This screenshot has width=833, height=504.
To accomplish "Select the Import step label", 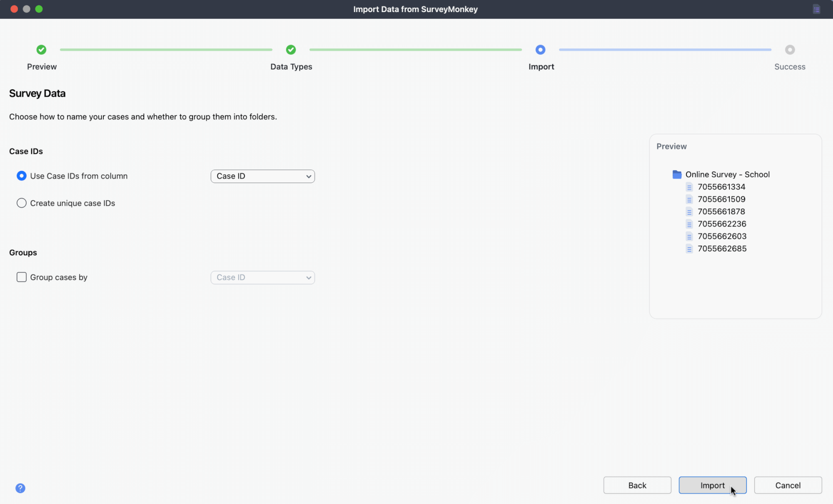I will click(541, 67).
